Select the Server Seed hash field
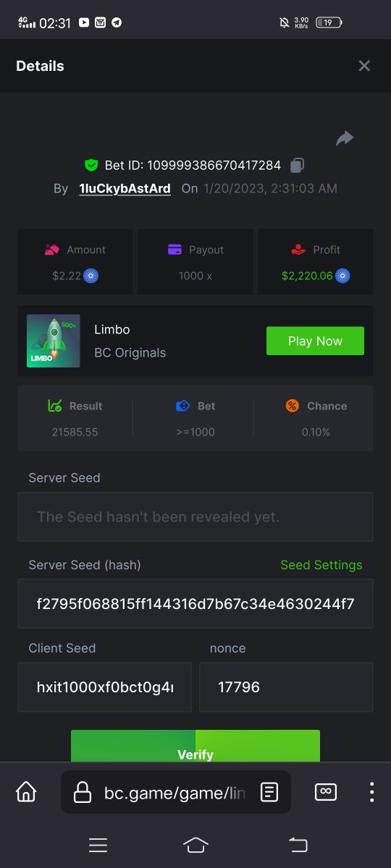Screen dimensions: 391x868 195,603
